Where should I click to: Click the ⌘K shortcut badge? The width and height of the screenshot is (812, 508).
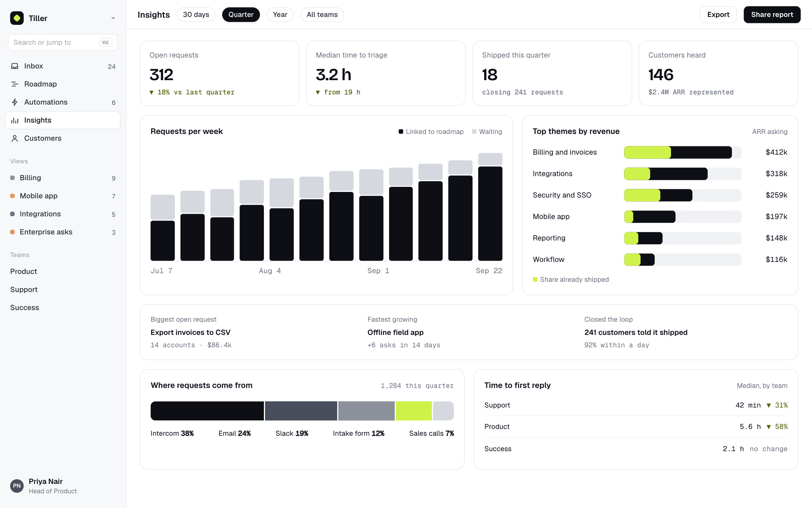click(x=106, y=43)
